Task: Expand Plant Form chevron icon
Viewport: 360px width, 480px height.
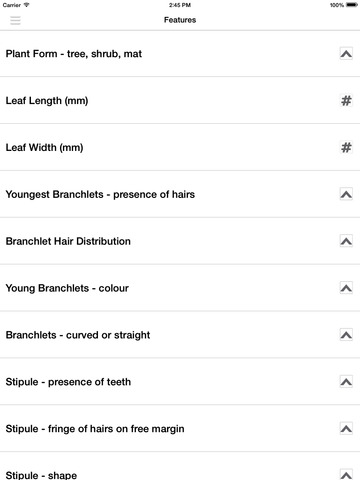Action: [346, 53]
